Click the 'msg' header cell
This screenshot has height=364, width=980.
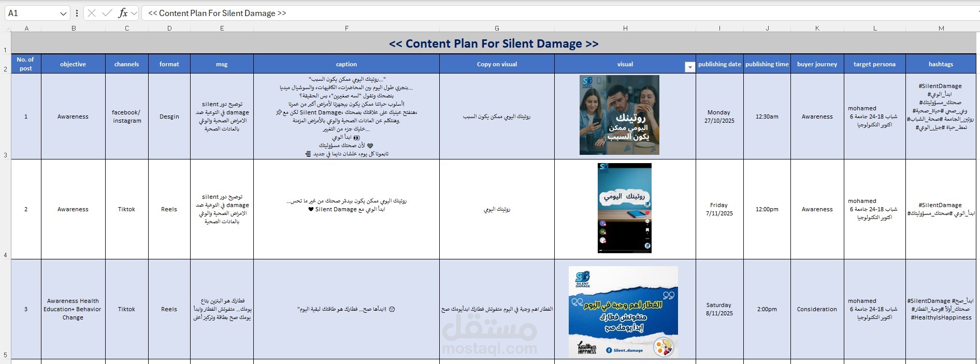(222, 64)
